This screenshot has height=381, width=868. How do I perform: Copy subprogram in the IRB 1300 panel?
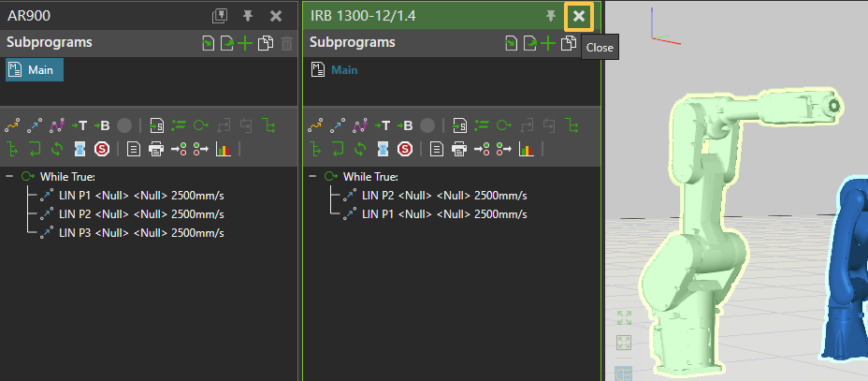[x=568, y=43]
